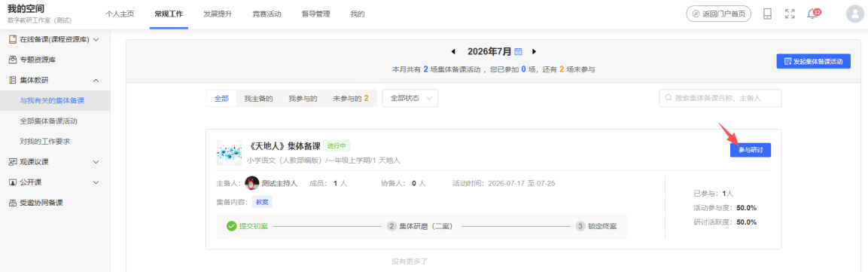Open the user avatar menu

[854, 14]
